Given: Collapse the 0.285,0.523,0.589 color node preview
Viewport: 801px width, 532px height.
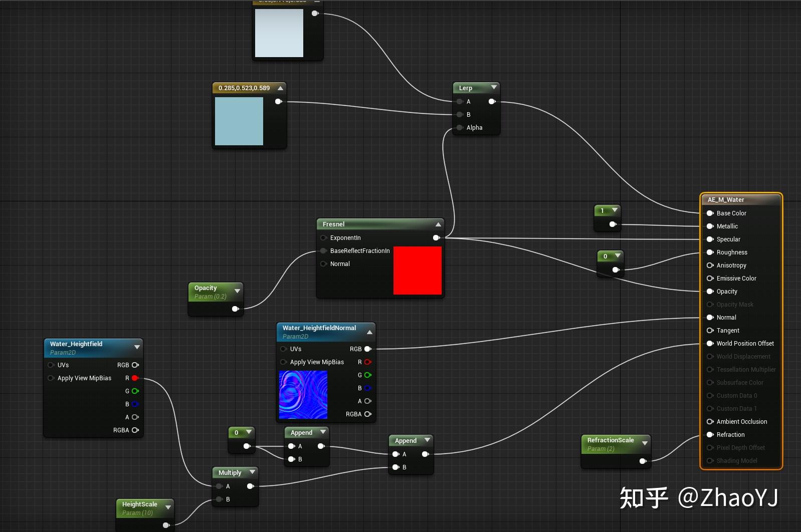Looking at the screenshot, I should coord(281,88).
